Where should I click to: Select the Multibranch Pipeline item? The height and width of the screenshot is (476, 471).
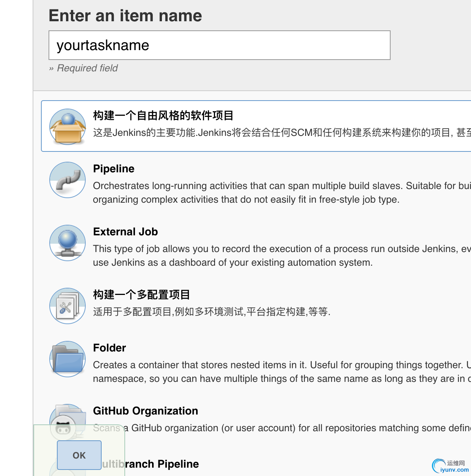tap(150, 464)
